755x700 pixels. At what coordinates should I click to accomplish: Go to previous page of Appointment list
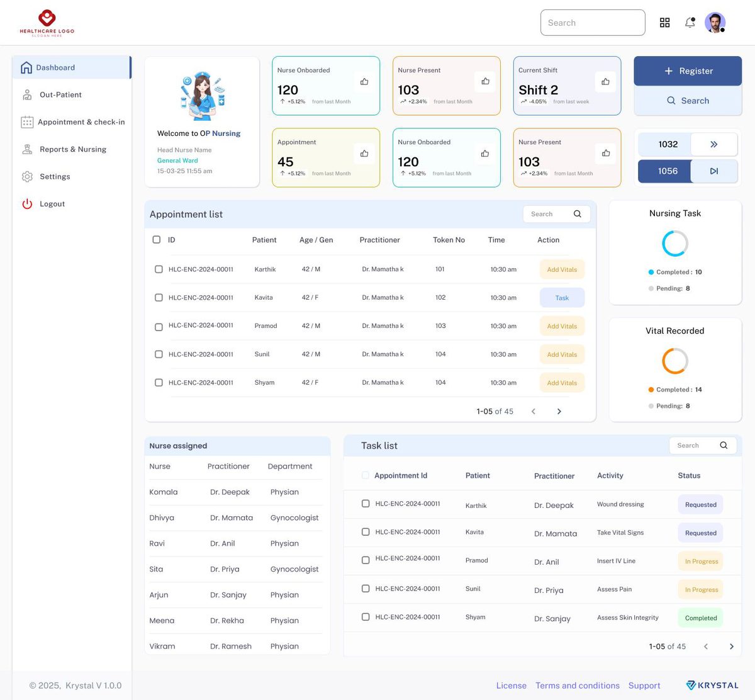tap(534, 411)
